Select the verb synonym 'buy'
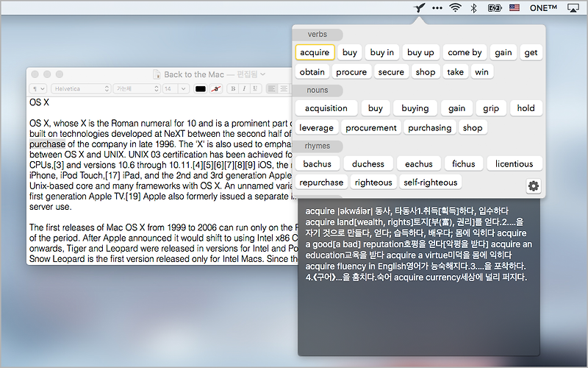 tap(350, 52)
